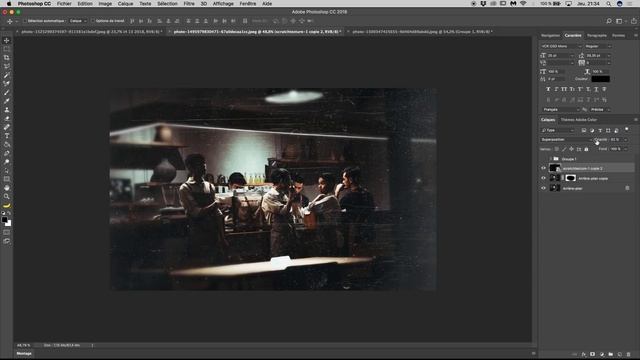
Task: Open the Filtre menu
Action: (189, 3)
